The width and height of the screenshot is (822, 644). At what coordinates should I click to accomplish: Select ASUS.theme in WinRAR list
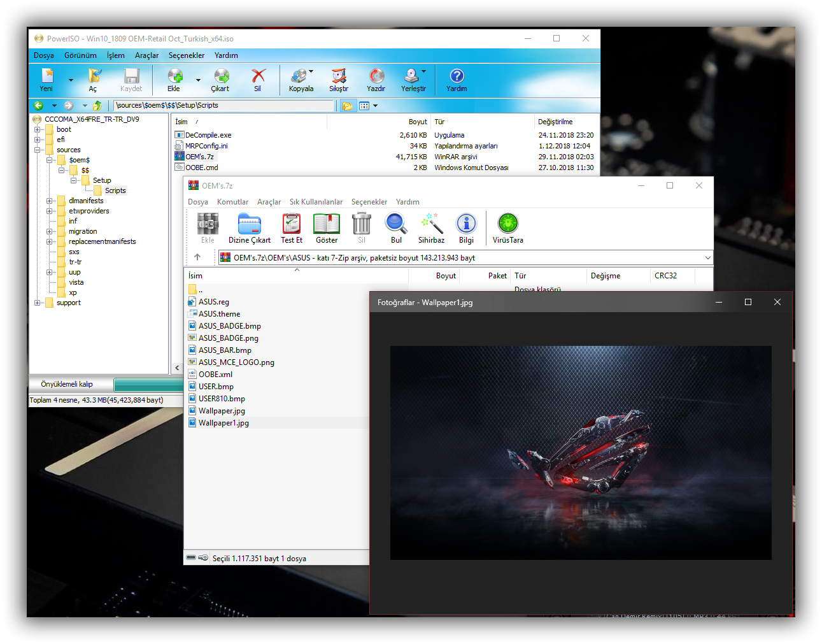click(x=219, y=314)
